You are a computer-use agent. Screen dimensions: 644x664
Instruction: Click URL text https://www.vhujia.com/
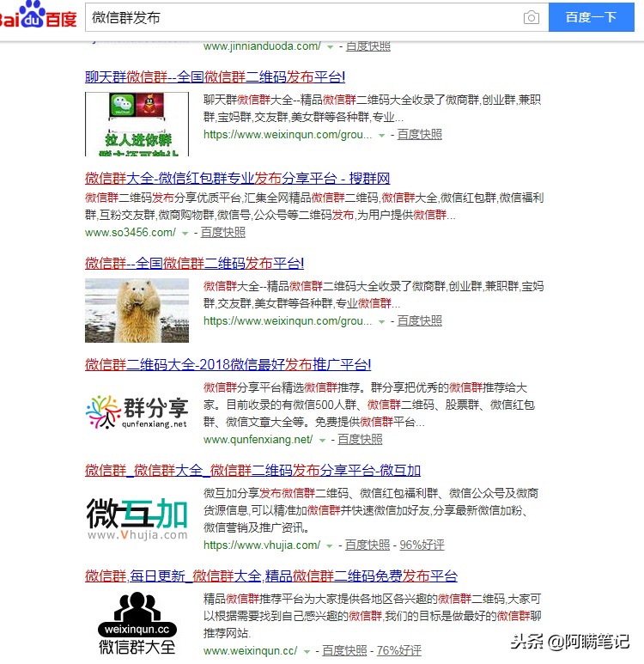[262, 545]
